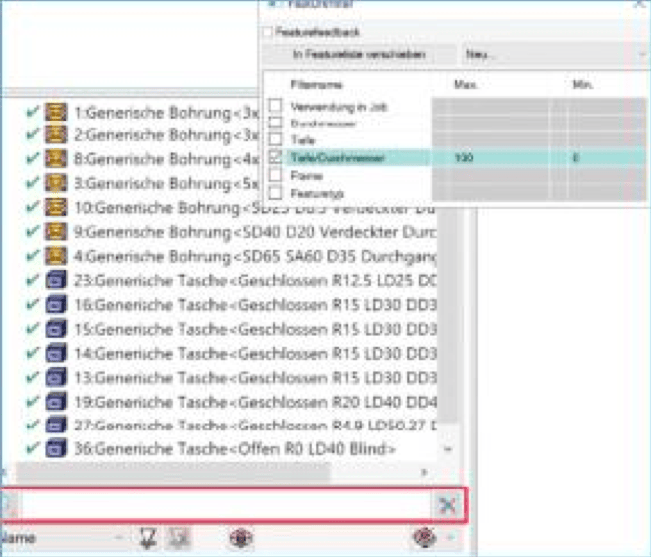Enable the Featurefeedback checkbox
Screen dimensions: 651x557
pyautogui.click(x=268, y=32)
